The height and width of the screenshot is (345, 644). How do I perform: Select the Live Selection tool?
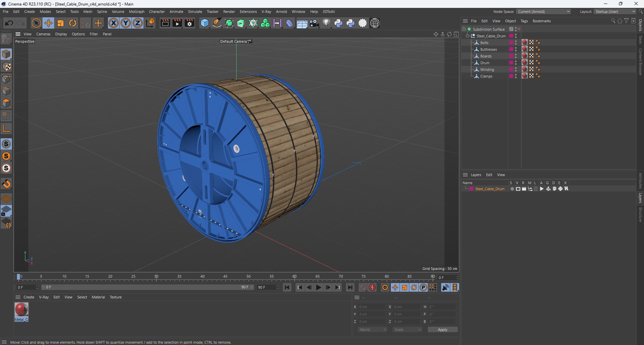(36, 23)
